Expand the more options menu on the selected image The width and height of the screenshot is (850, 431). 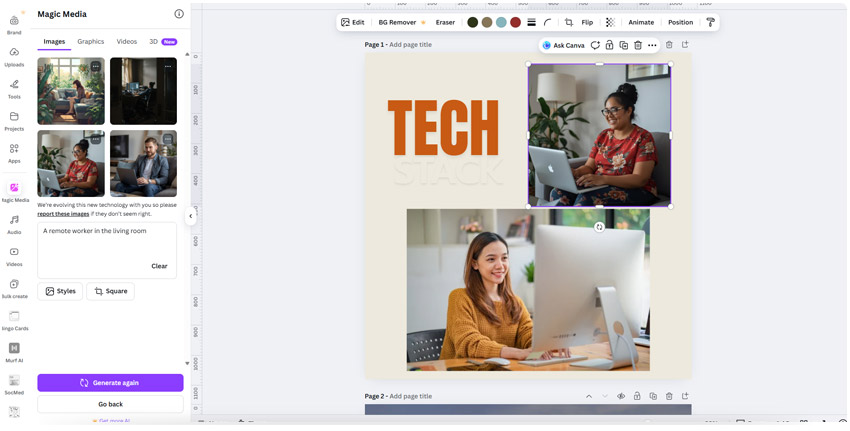[x=652, y=45]
